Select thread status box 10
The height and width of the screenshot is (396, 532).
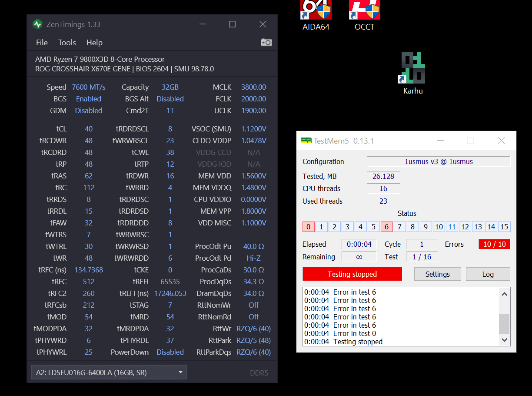pyautogui.click(x=439, y=227)
